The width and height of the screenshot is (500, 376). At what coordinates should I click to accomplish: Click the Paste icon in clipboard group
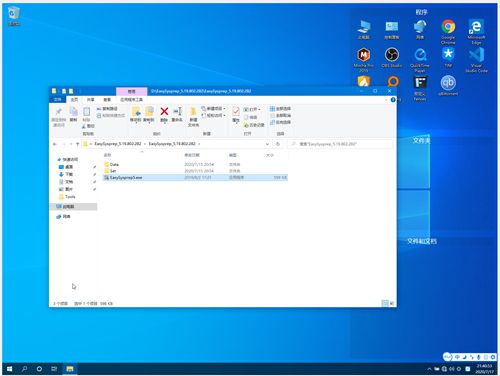coord(86,111)
